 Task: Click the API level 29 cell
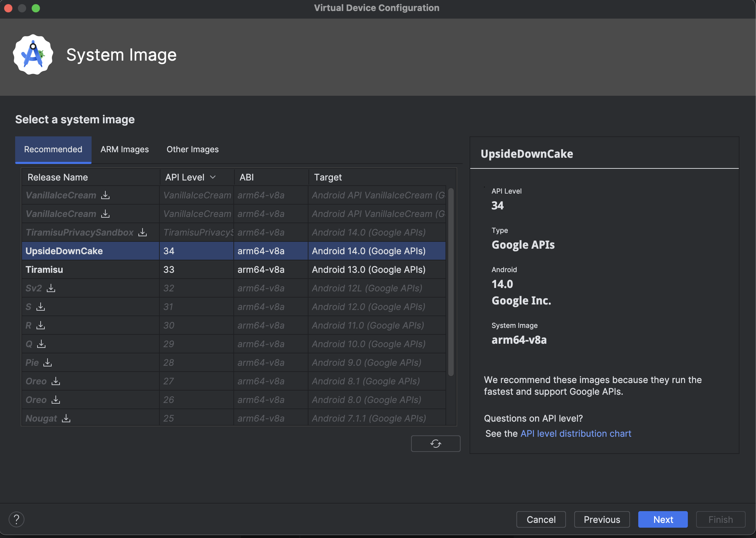(197, 344)
